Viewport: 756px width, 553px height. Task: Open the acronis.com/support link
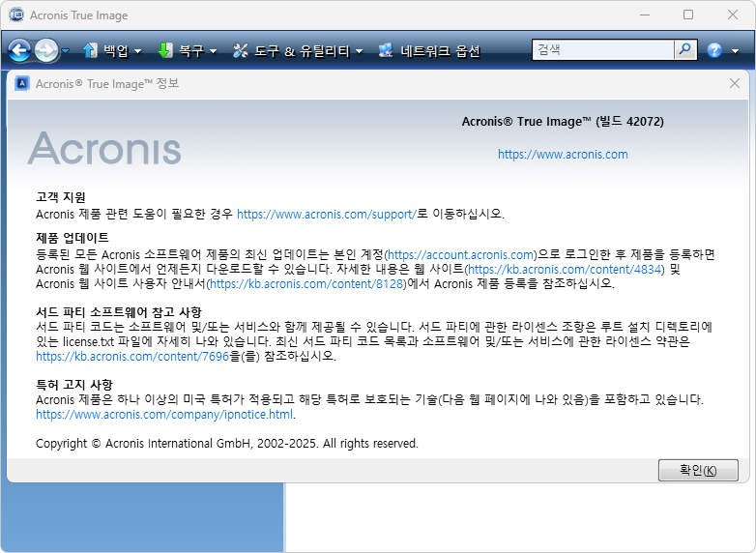[x=327, y=214]
